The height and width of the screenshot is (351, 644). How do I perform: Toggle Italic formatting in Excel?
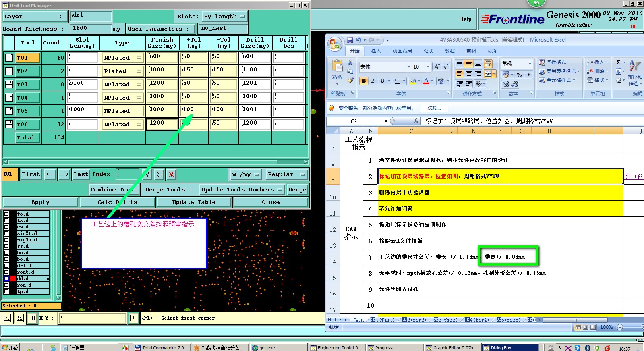click(x=373, y=81)
